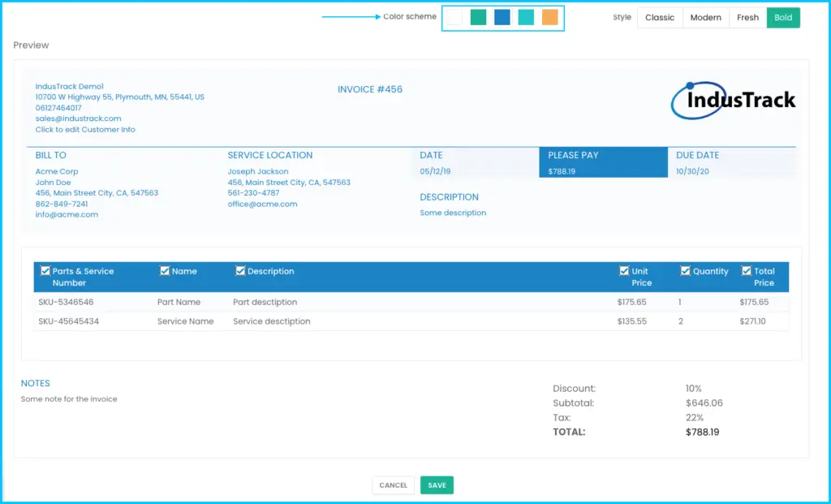Click phone number 862-849-7241
The image size is (831, 504).
click(62, 204)
